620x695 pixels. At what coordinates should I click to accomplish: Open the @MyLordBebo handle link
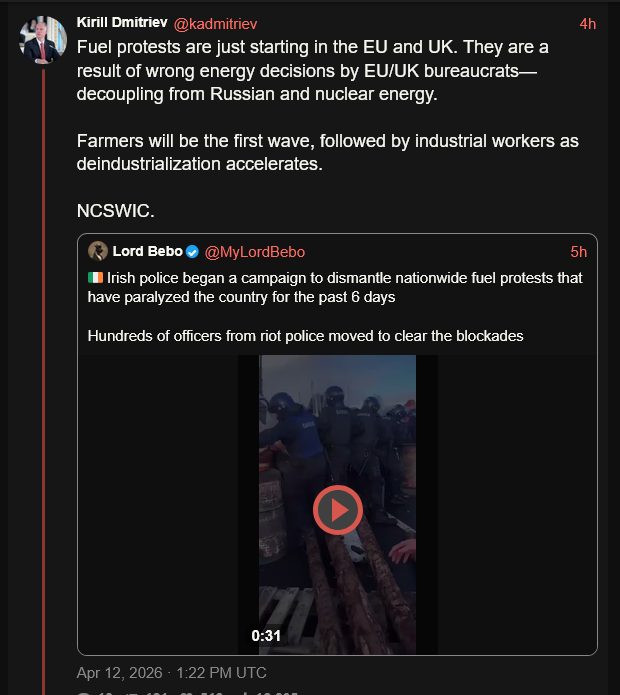tap(255, 252)
